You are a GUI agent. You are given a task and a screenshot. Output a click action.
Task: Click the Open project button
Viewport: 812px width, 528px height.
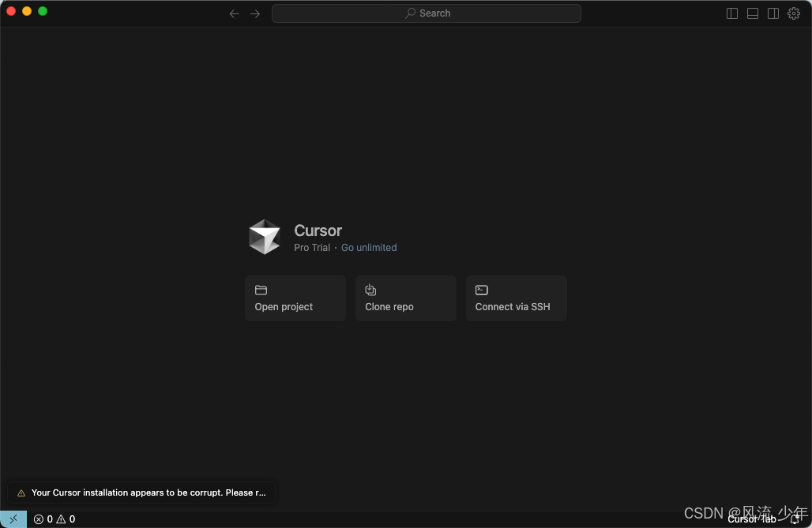coord(295,298)
